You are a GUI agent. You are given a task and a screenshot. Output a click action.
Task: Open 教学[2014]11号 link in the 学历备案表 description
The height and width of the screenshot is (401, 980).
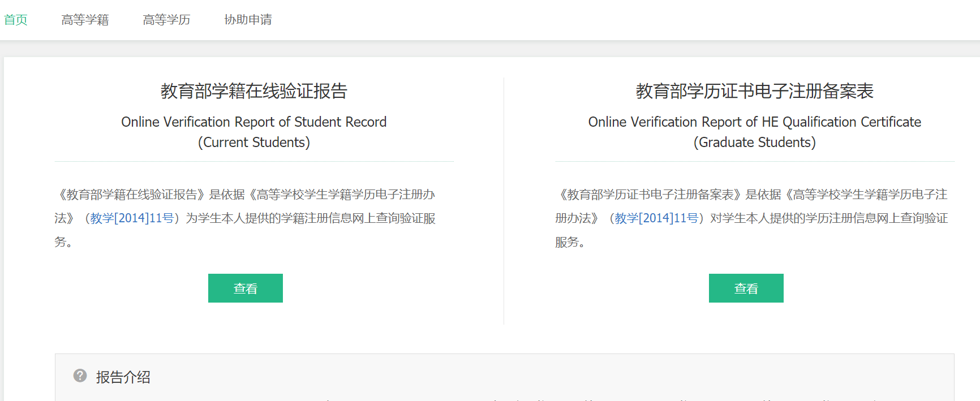coord(656,218)
